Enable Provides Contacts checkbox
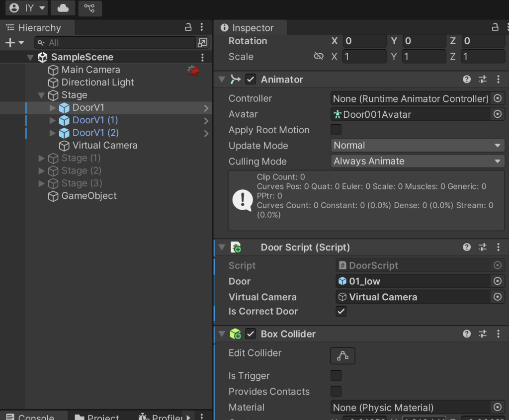Image resolution: width=509 pixels, height=420 pixels. tap(336, 391)
